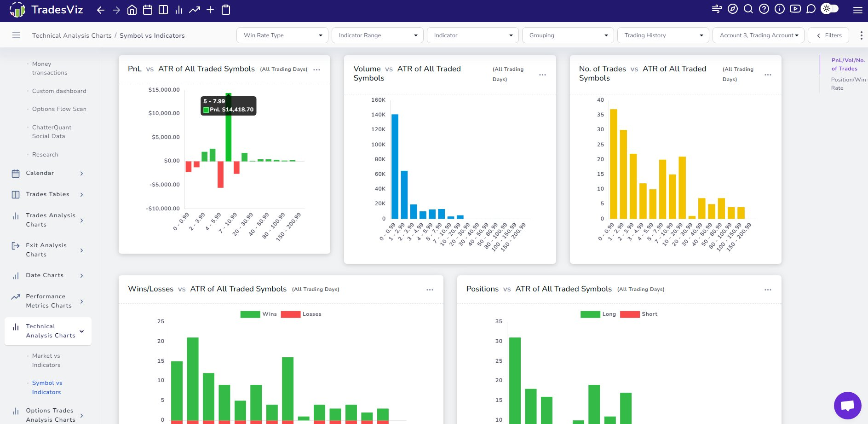Viewport: 868px width, 424px height.
Task: Click the wind lines icon in header
Action: (x=717, y=9)
